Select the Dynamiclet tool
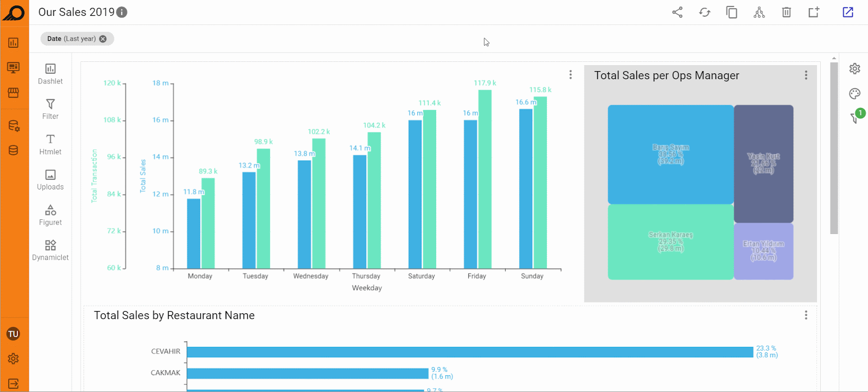 [x=50, y=250]
